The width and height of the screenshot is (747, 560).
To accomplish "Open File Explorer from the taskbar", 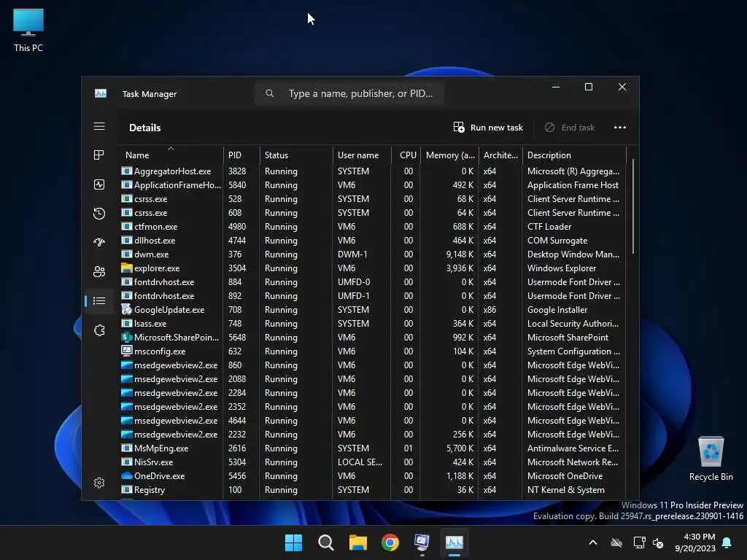I will tap(357, 542).
